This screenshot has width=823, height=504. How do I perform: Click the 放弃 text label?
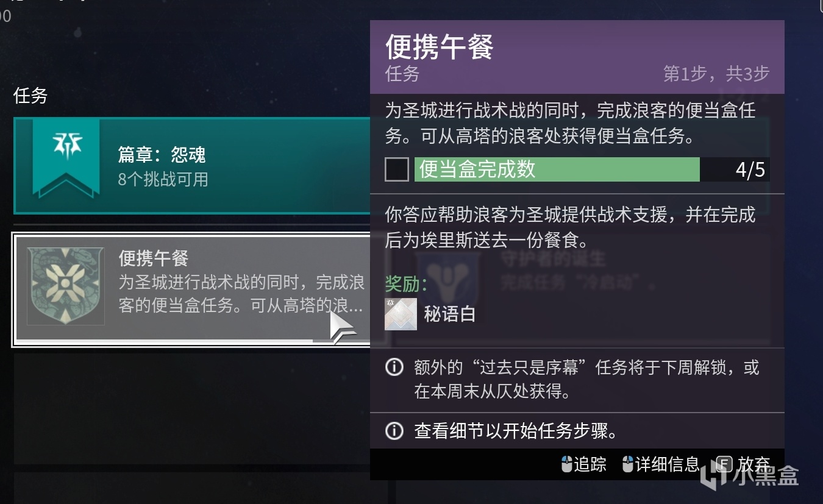point(754,464)
